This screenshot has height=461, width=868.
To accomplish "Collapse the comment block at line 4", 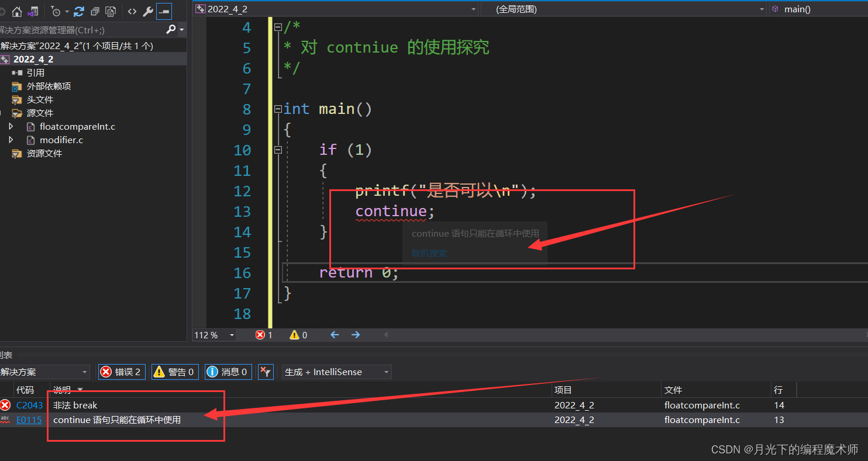I will tap(278, 27).
